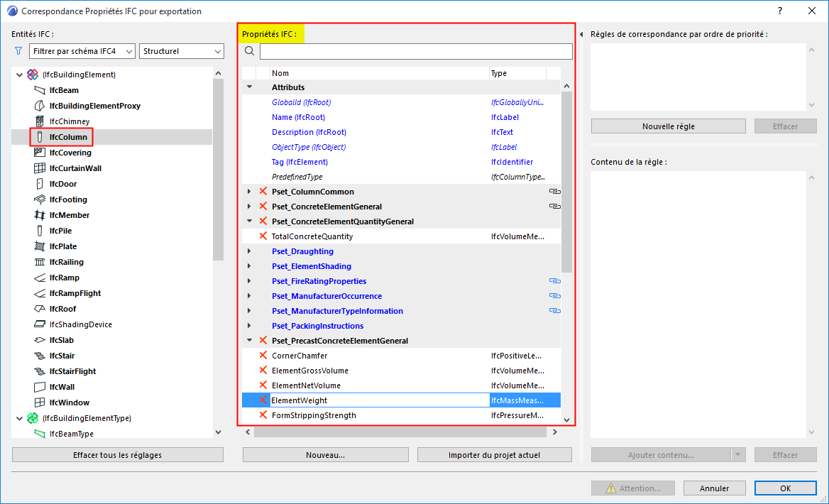
Task: Click the Type column header
Action: pyautogui.click(x=517, y=73)
